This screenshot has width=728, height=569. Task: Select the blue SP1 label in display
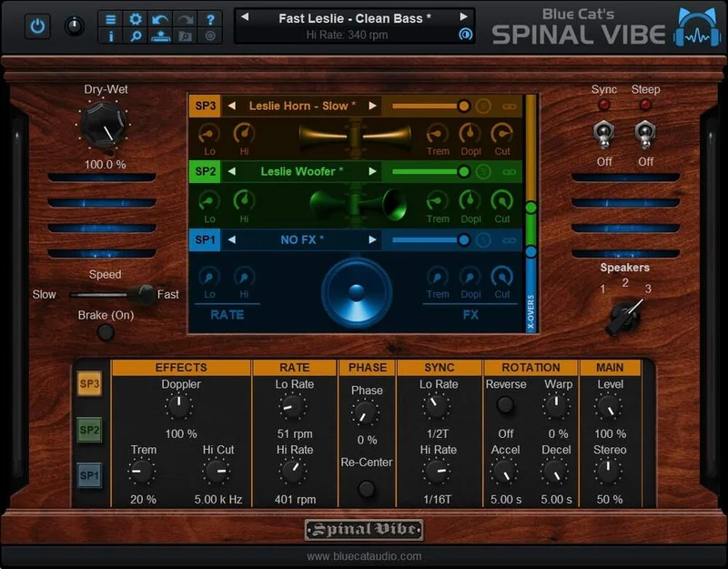pos(205,240)
